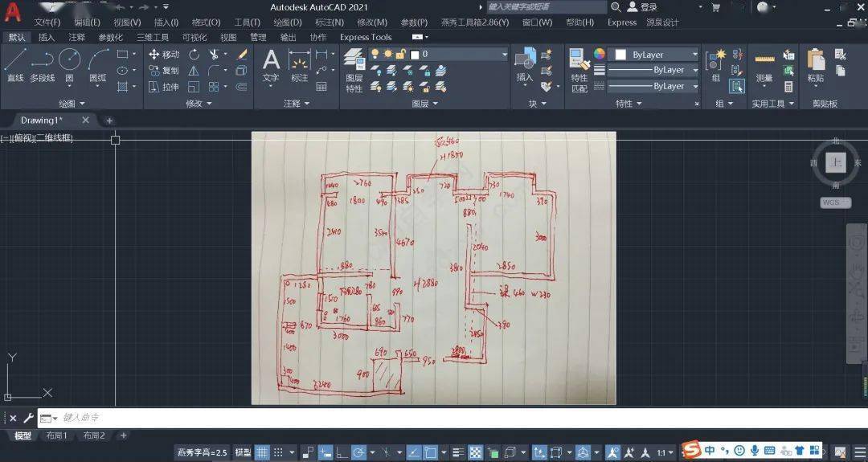
Task: Toggle ortho mode in the status bar
Action: coord(342,452)
